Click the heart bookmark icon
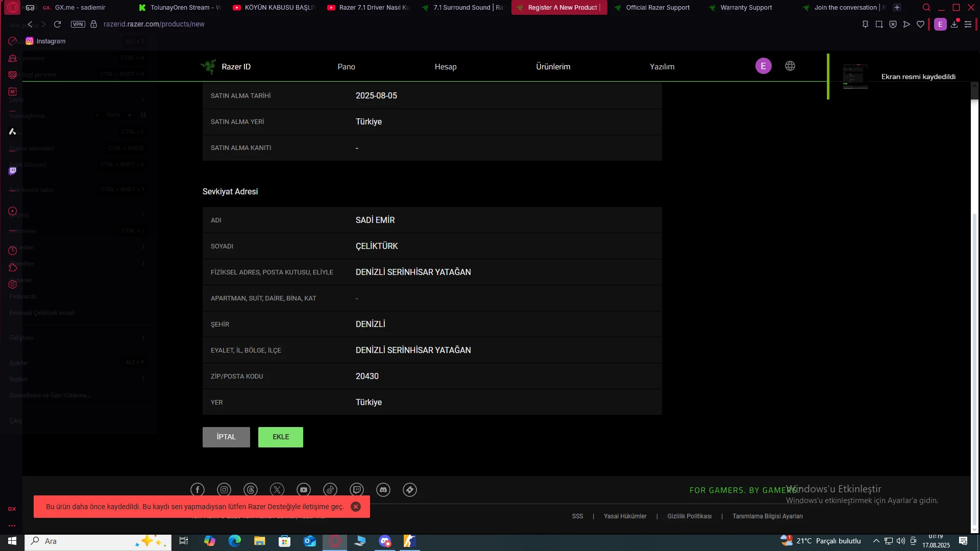 click(920, 24)
